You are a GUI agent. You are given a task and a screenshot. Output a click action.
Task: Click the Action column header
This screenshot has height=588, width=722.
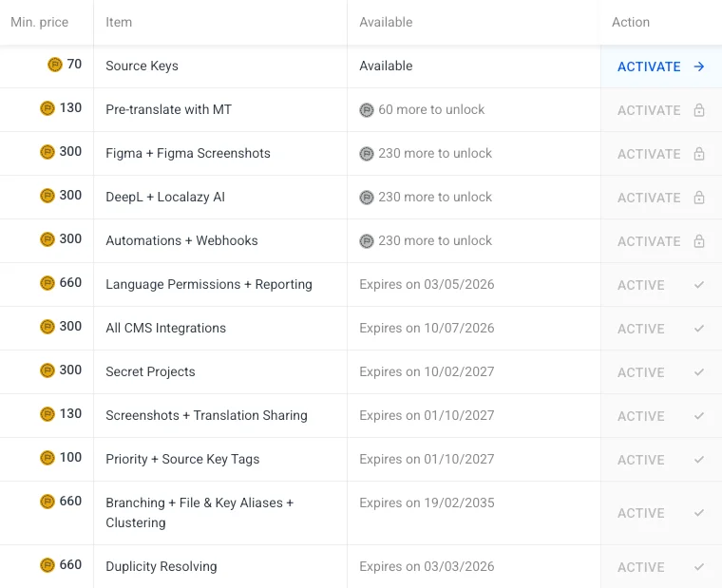(631, 22)
